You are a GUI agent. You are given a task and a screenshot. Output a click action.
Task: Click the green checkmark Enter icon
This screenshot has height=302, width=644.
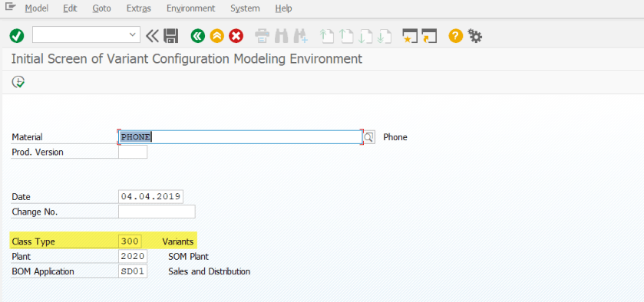click(17, 36)
